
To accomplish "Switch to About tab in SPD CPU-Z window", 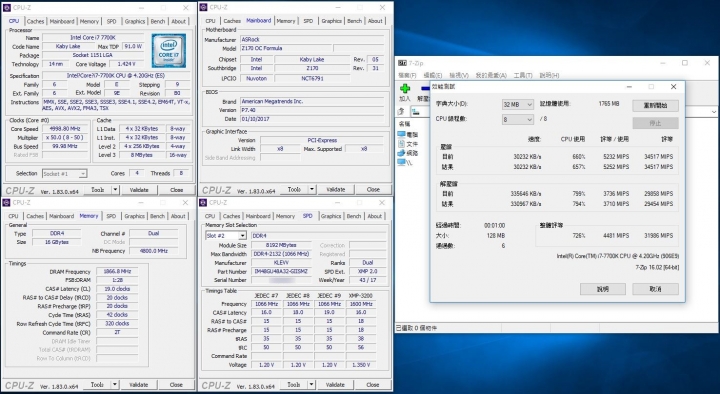I will point(375,216).
